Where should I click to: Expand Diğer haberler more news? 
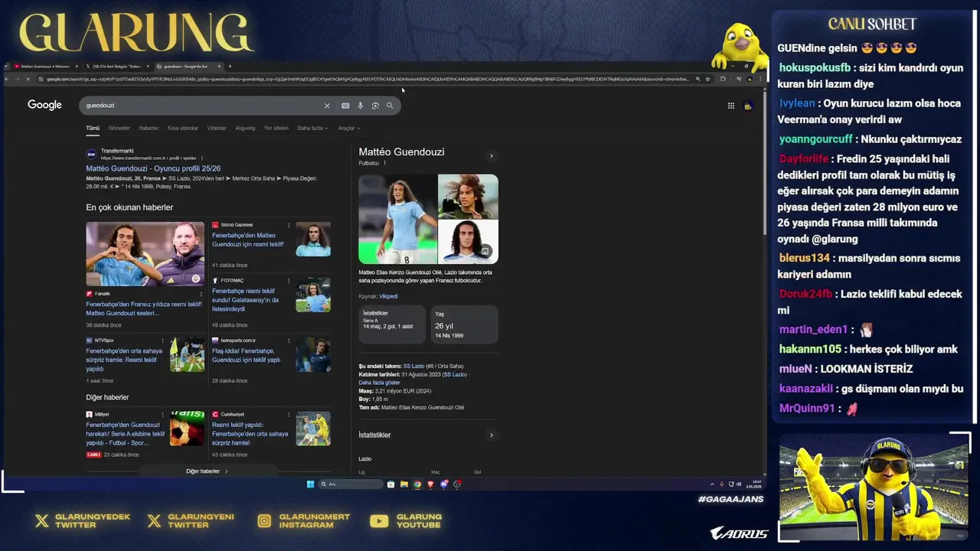point(207,471)
